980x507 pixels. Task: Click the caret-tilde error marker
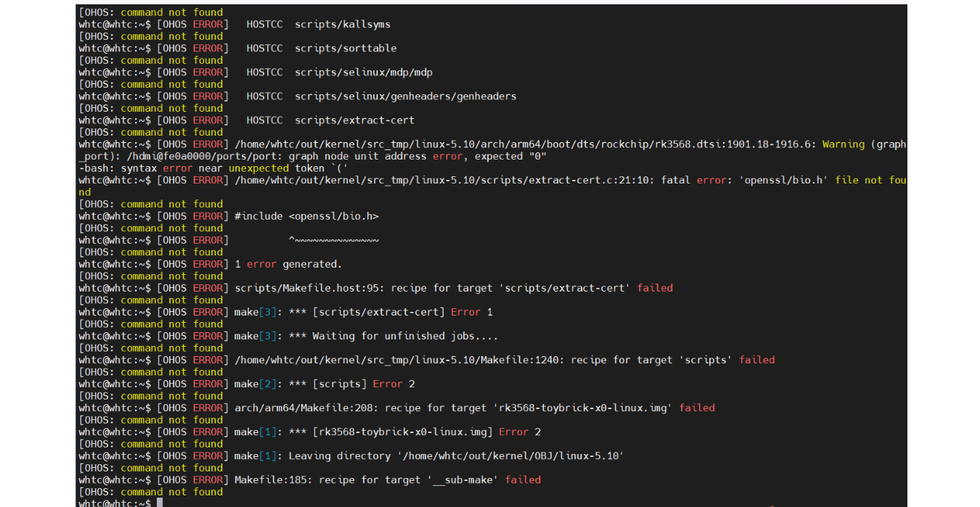(x=333, y=240)
